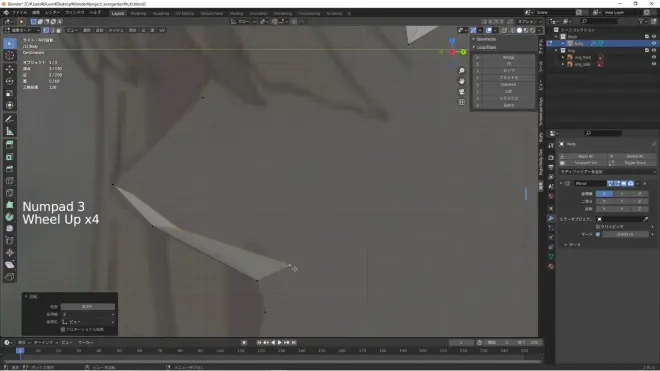
Task: Toggle the Clipping checkbox in Mirror modifier
Action: [x=598, y=227]
